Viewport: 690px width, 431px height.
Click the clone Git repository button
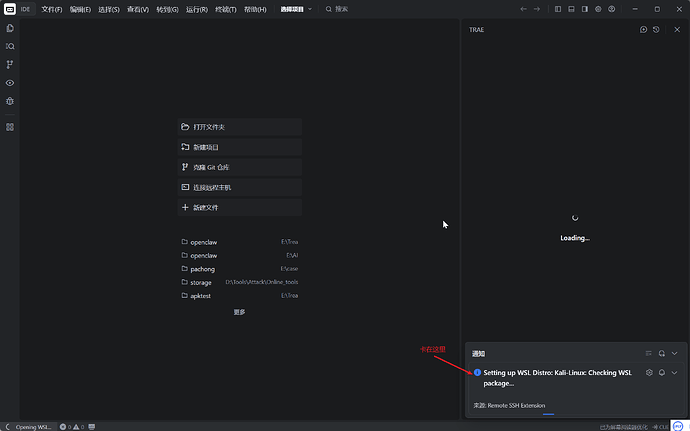[239, 167]
